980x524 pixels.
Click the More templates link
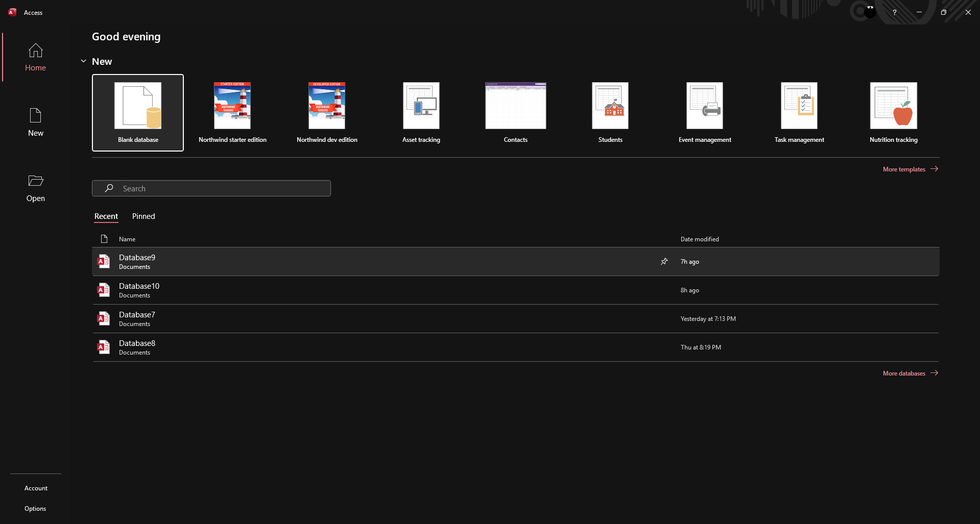pos(911,169)
